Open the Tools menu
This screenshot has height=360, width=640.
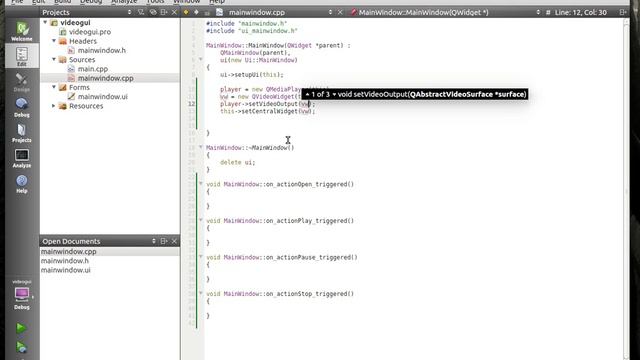coord(156,2)
